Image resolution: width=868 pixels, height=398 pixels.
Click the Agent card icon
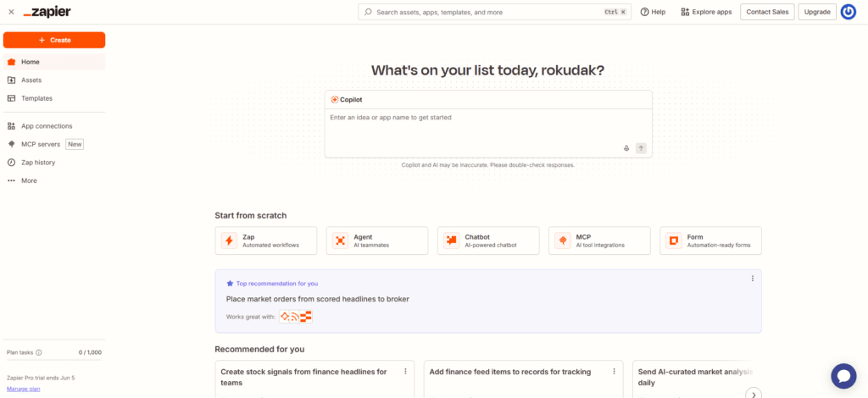pos(341,240)
